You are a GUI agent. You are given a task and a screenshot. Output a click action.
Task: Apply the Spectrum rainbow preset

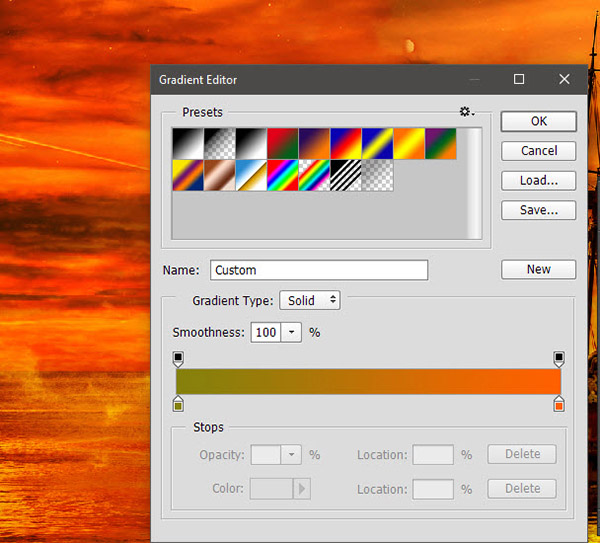pyautogui.click(x=282, y=175)
